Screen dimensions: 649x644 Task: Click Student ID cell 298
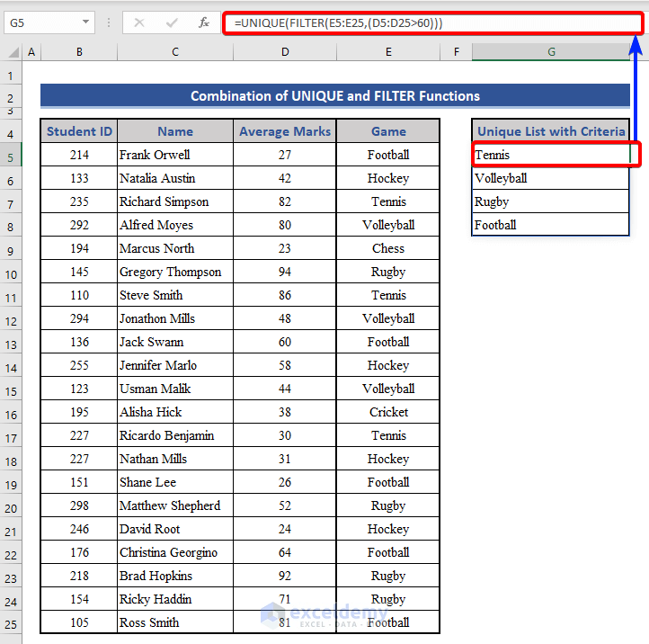pos(79,505)
